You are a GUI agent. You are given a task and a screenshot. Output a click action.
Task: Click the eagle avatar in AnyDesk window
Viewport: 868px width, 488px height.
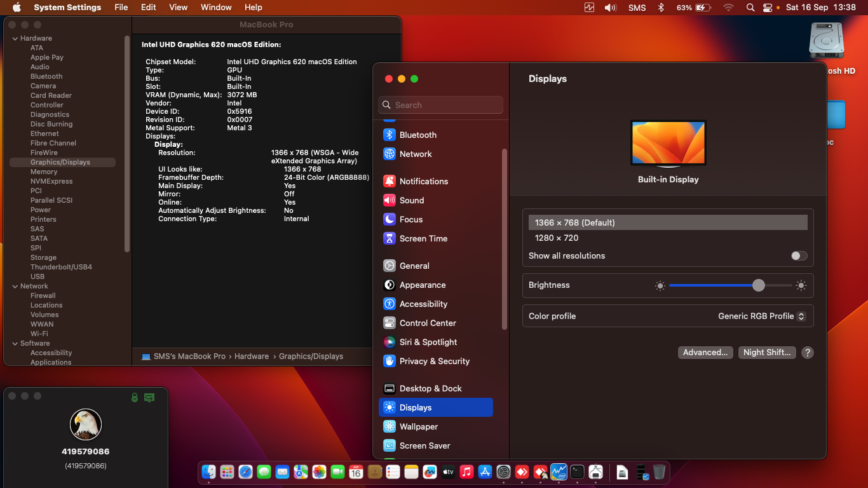tap(86, 424)
